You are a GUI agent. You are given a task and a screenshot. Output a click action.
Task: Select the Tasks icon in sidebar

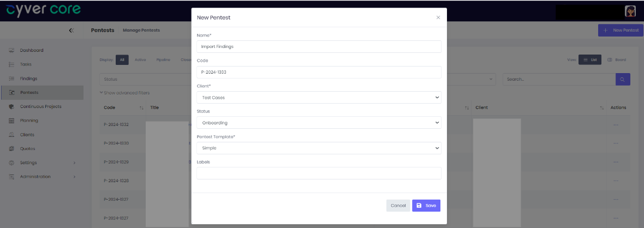[x=11, y=64]
